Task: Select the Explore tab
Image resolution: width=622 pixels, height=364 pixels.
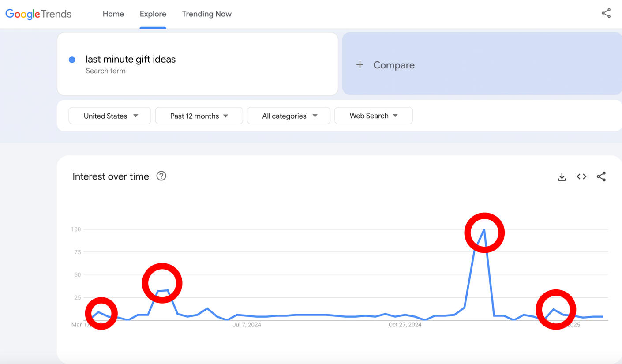Action: pos(153,14)
